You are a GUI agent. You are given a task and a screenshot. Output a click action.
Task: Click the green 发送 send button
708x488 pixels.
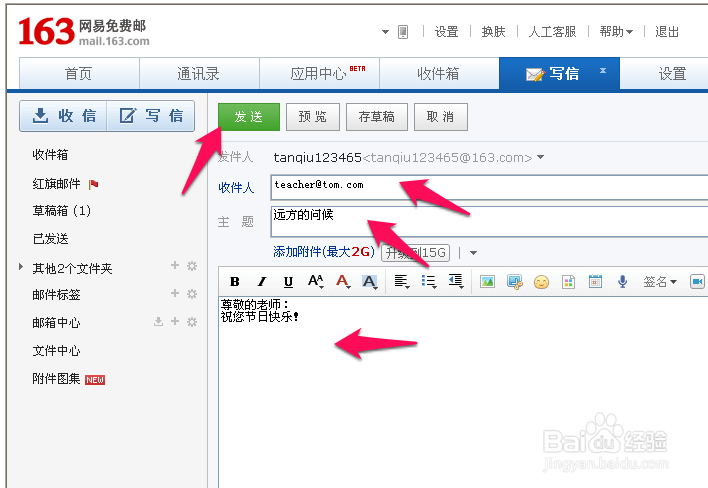click(249, 117)
